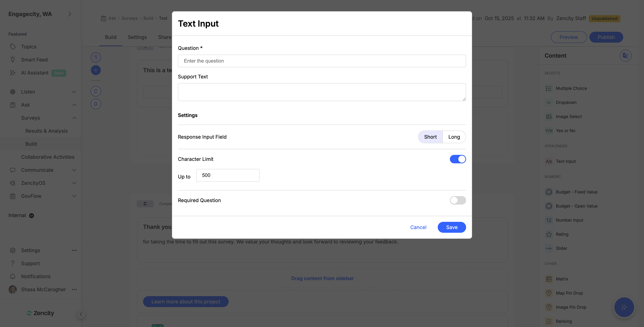Expand the Listen menu chevron

pos(74,92)
